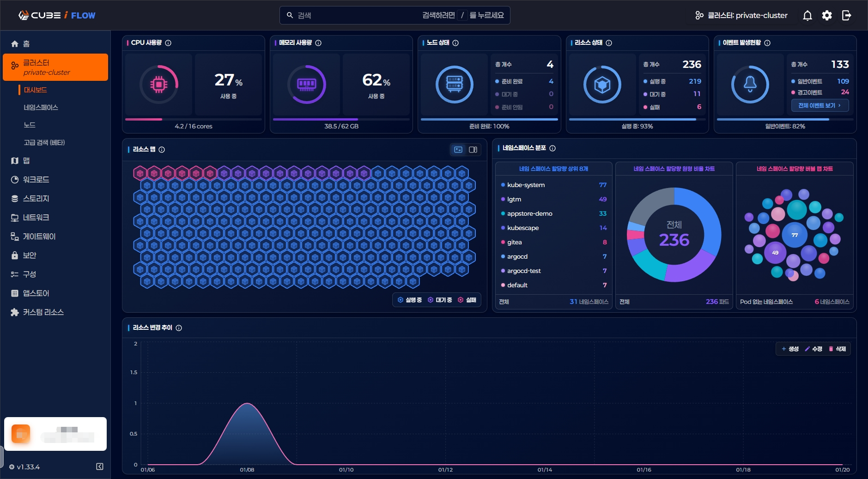Viewport: 868px width, 479px height.
Task: Switch resource map to first view mode
Action: click(458, 150)
